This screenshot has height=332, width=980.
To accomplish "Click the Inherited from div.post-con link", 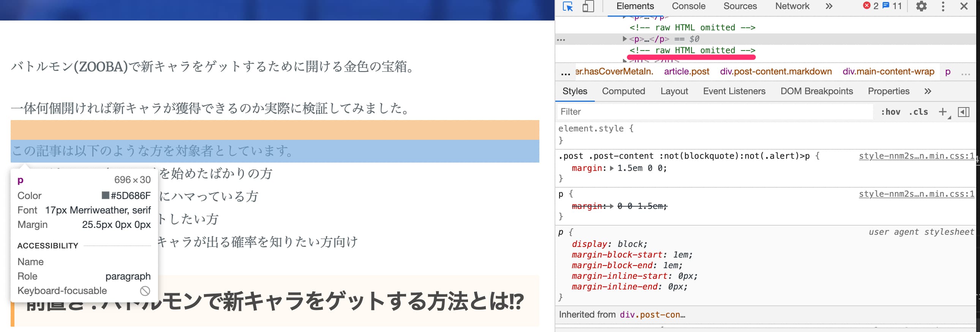I will [x=652, y=315].
